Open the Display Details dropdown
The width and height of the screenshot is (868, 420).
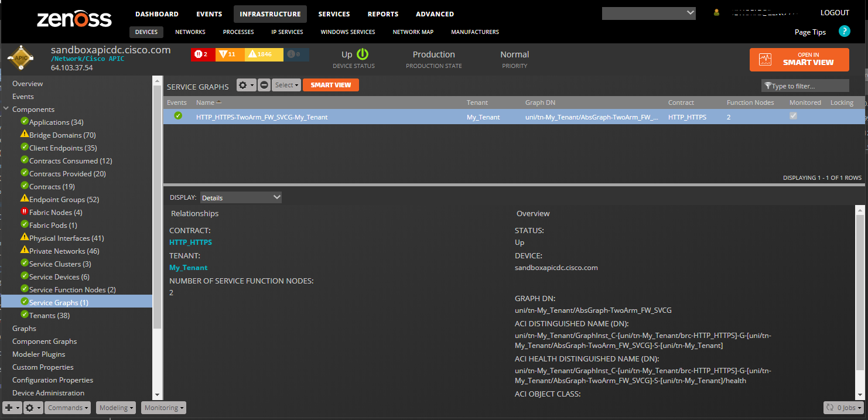[x=241, y=197]
